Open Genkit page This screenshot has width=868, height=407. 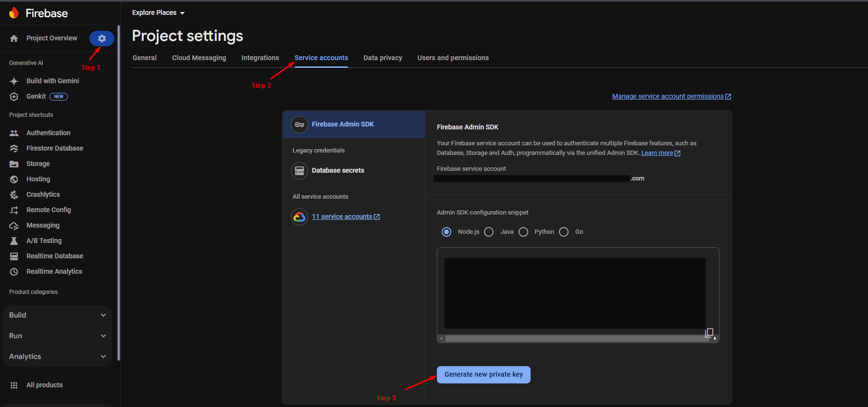coord(36,97)
